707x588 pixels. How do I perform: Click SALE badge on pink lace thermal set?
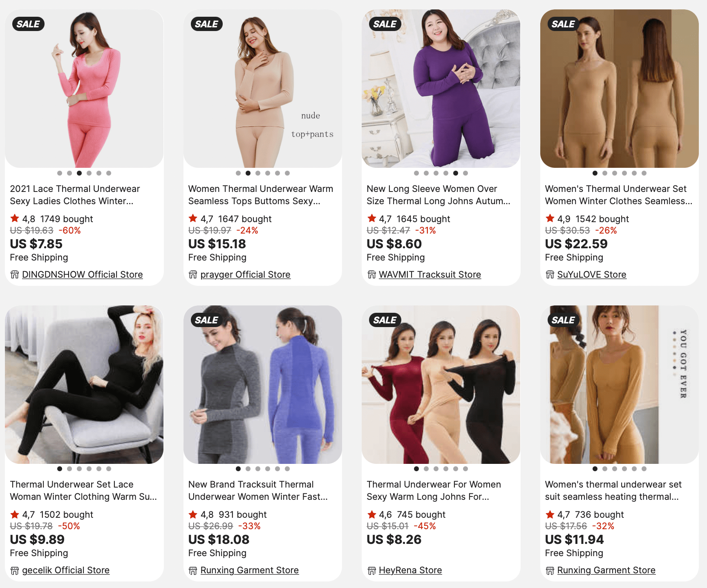click(28, 24)
